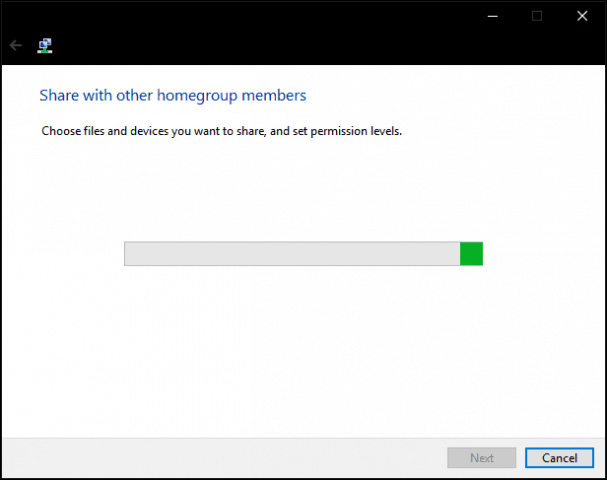Image resolution: width=607 pixels, height=480 pixels.
Task: Maximize the HomeGroup wizard window
Action: click(537, 16)
